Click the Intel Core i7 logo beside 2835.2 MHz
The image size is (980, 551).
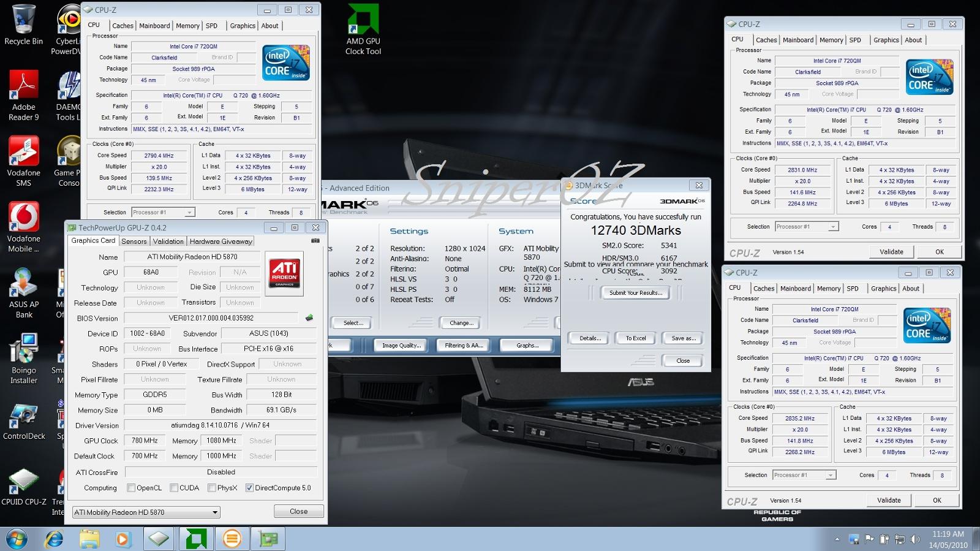(x=927, y=326)
